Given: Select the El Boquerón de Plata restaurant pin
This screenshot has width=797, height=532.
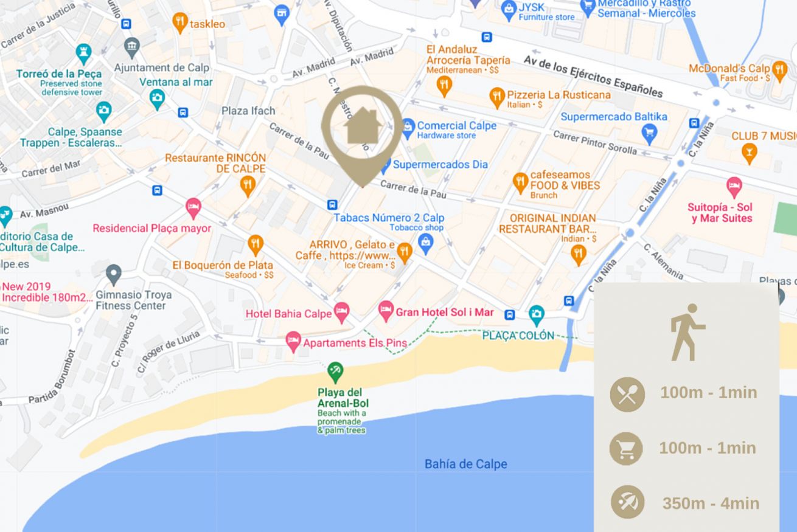Looking at the screenshot, I should [x=256, y=245].
